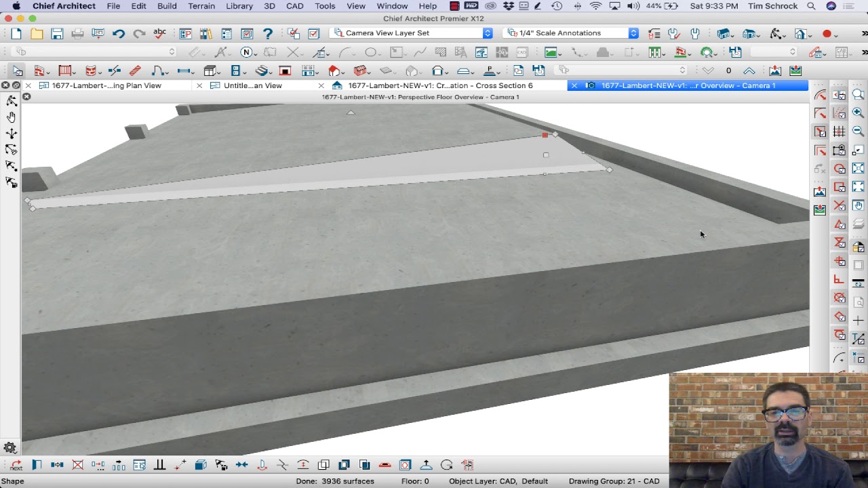The image size is (868, 488).
Task: Click the North Pointer N tool
Action: [247, 52]
